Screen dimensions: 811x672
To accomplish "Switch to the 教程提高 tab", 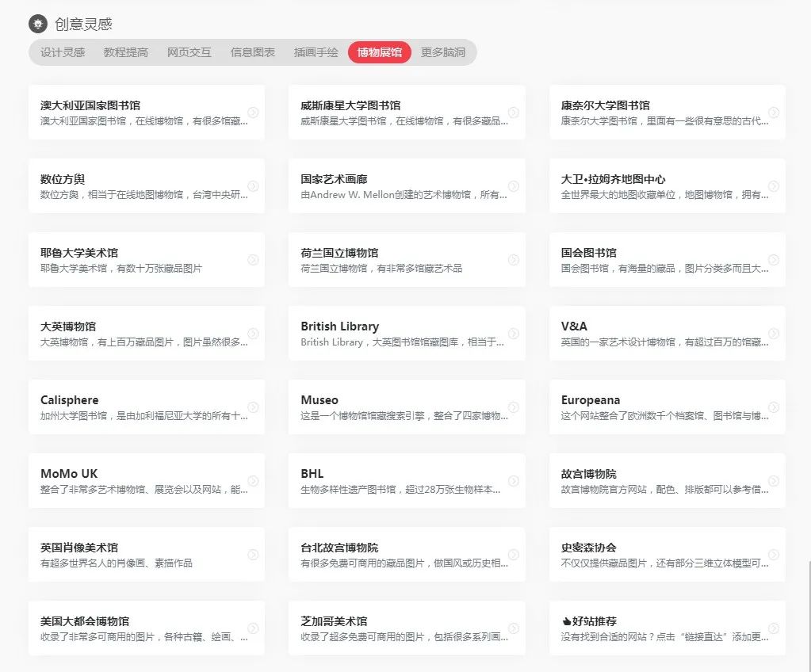I will [x=126, y=52].
